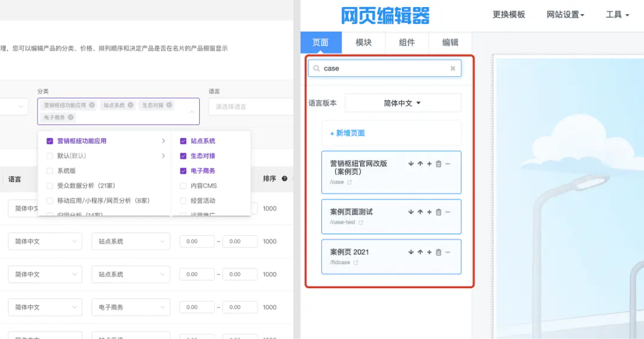Image resolution: width=644 pixels, height=339 pixels.
Task: Delete the 案例页面测试 page with trash icon
Action: click(438, 212)
